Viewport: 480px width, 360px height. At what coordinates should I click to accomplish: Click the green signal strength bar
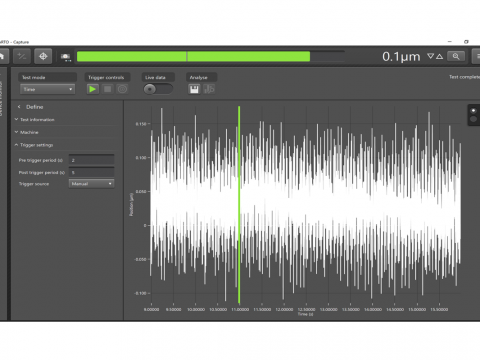193,56
